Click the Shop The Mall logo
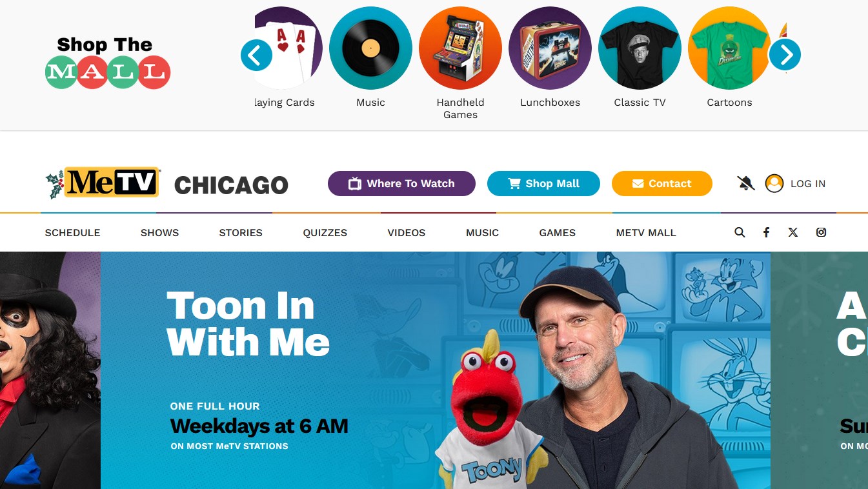Image resolution: width=868 pixels, height=489 pixels. point(108,63)
